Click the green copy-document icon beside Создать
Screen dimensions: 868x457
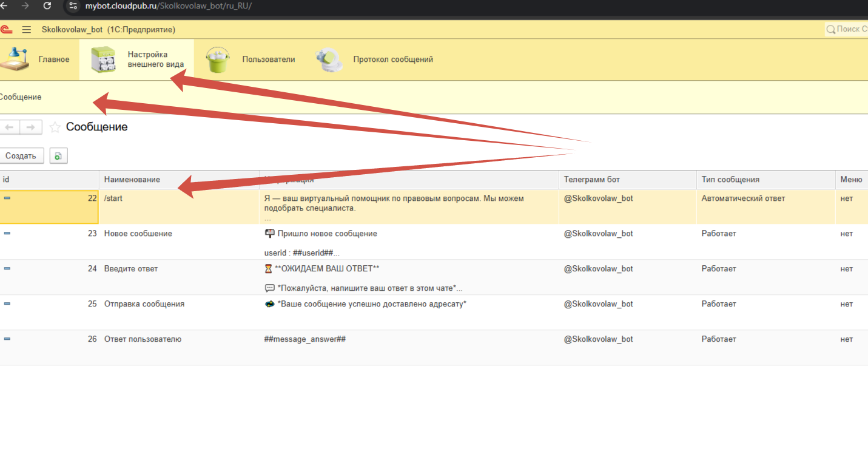58,156
